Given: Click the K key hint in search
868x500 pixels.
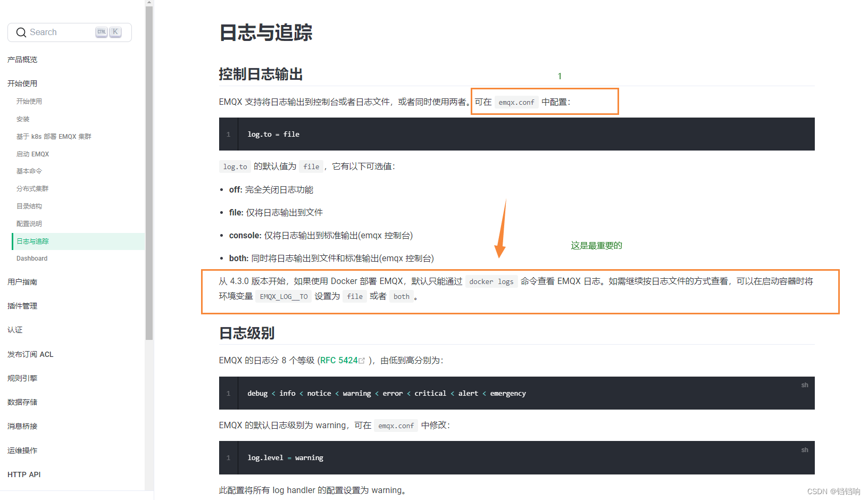Looking at the screenshot, I should coord(115,32).
